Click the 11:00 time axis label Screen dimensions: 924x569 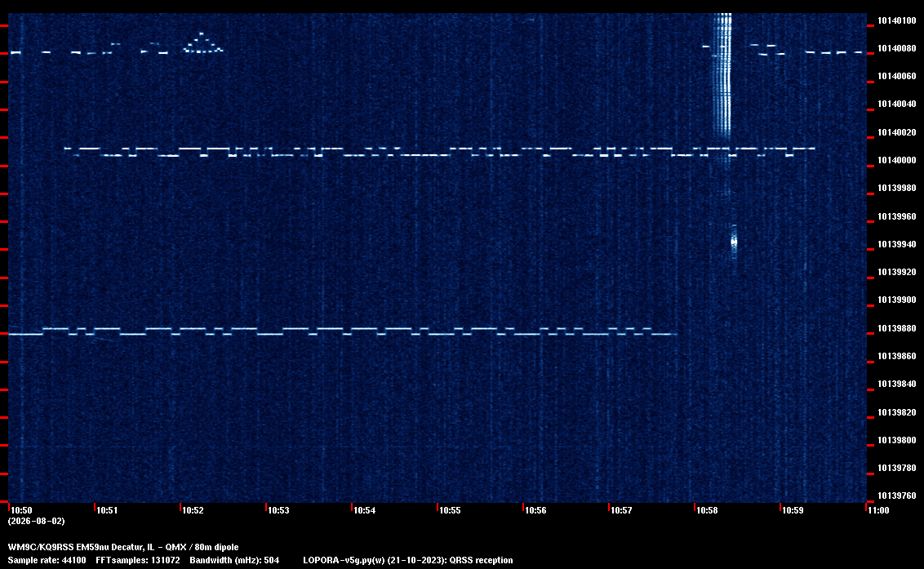tap(878, 510)
